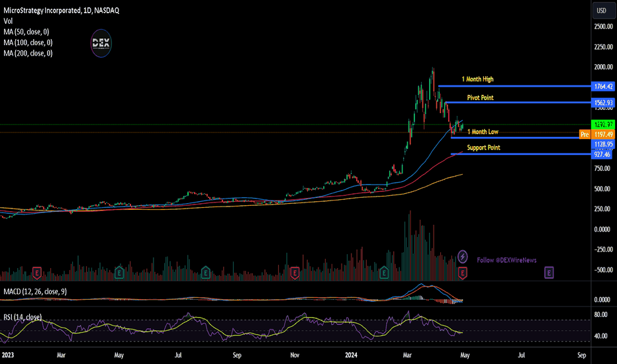Open red earnings marker near February 2023
Screen dimensions: 617x364
tap(36, 272)
